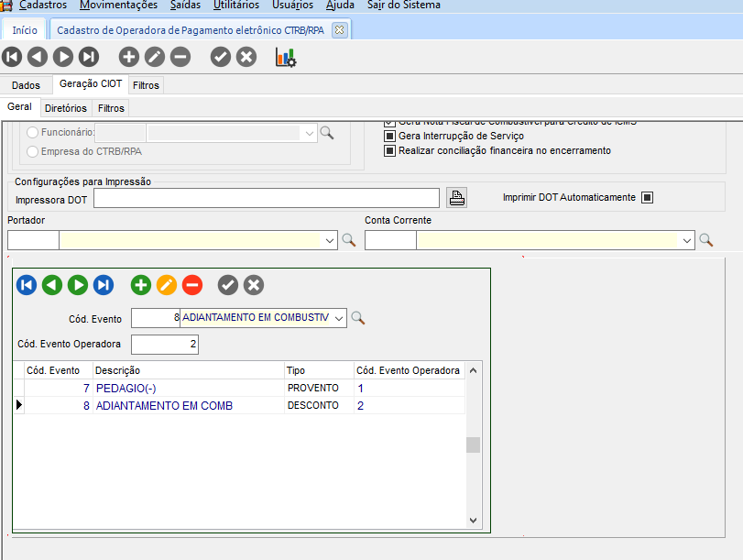Search Portador with magnifier icon

[349, 240]
